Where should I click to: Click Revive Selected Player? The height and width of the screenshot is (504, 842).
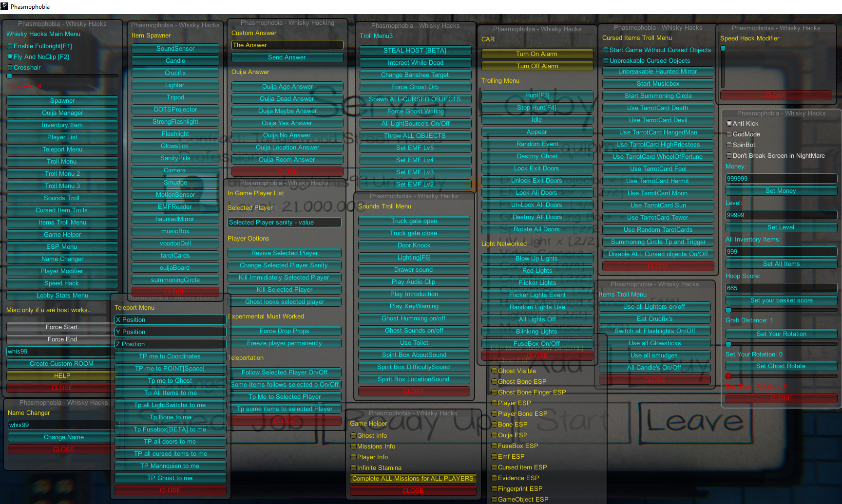point(285,253)
